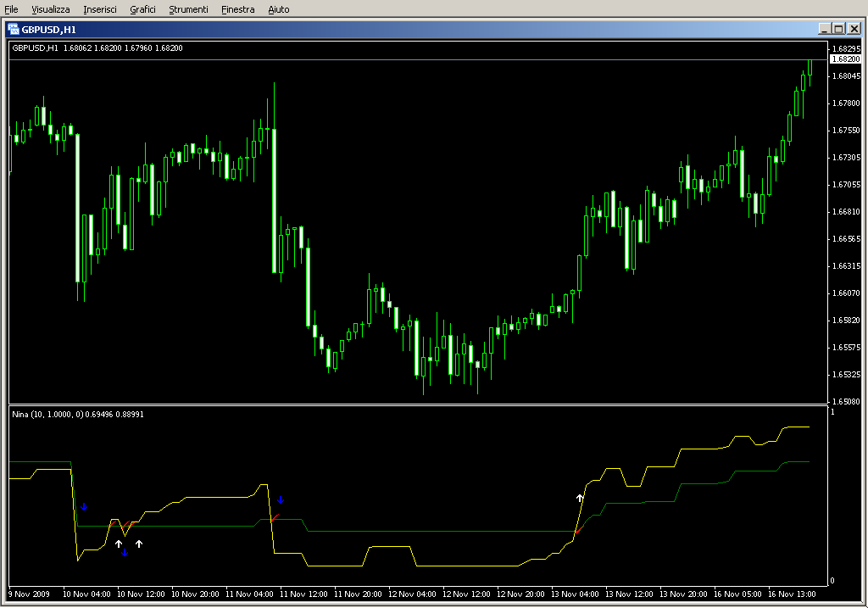Click the GBPUSD,H1 OHLC header text

pos(97,48)
